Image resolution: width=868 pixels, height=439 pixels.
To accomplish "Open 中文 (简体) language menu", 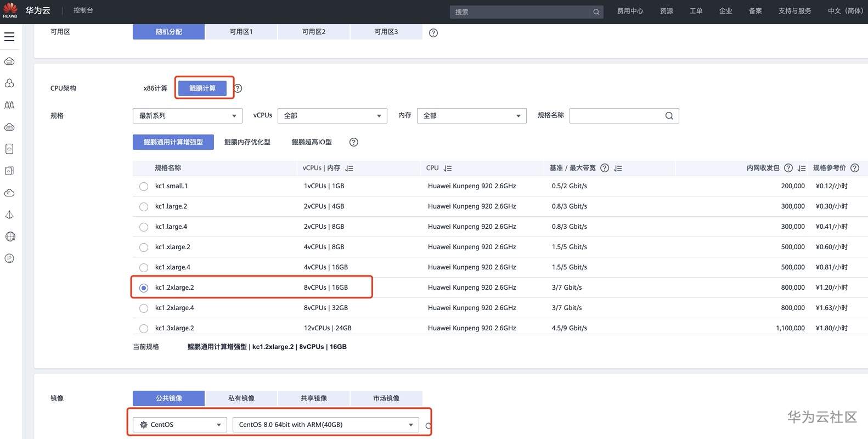I will [845, 11].
